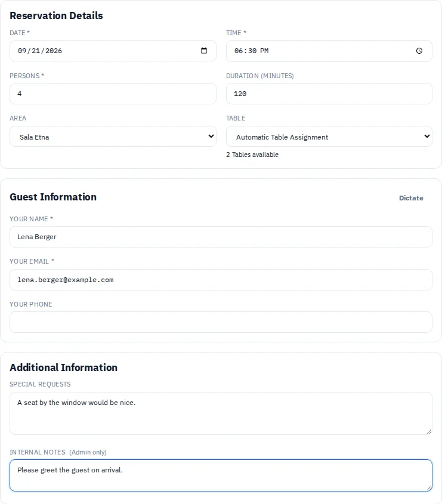This screenshot has height=504, width=442.
Task: Focus the empty Your Phone field
Action: click(x=221, y=322)
